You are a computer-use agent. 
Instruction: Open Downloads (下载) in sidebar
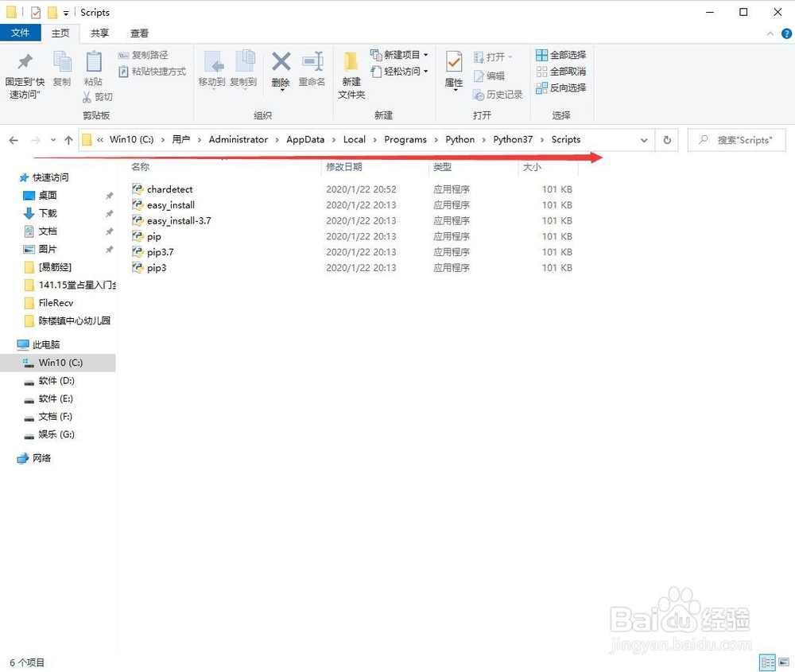48,213
